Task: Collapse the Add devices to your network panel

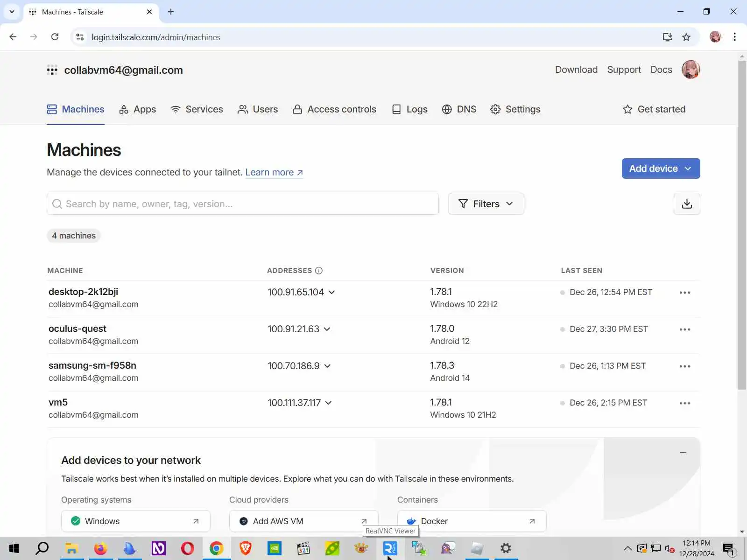Action: pos(683,452)
